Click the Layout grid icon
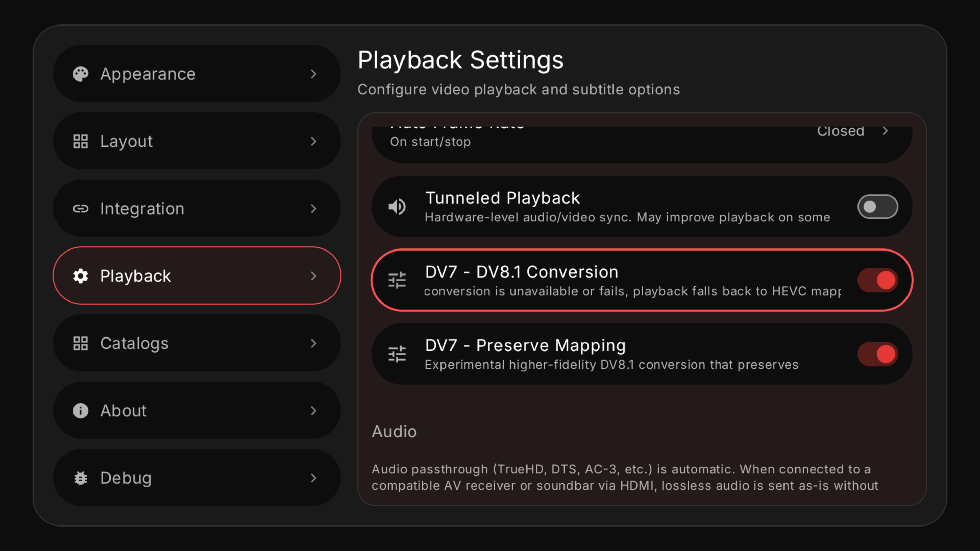 80,141
